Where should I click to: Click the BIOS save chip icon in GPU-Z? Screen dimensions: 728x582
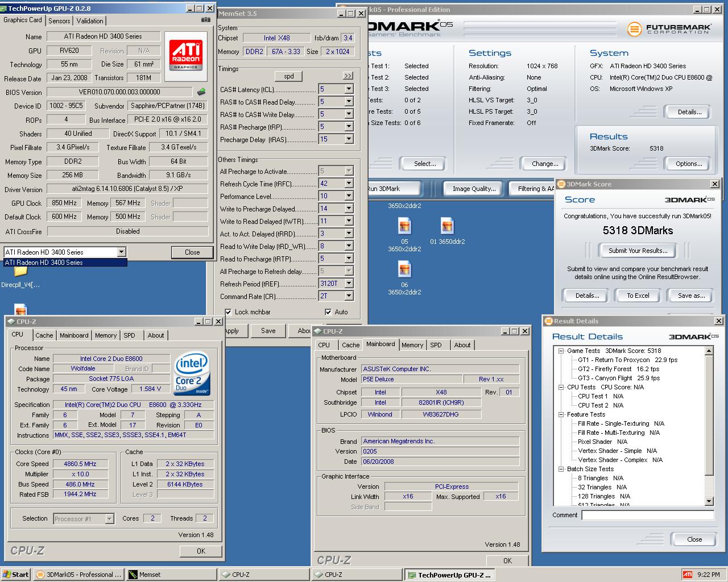click(x=201, y=92)
